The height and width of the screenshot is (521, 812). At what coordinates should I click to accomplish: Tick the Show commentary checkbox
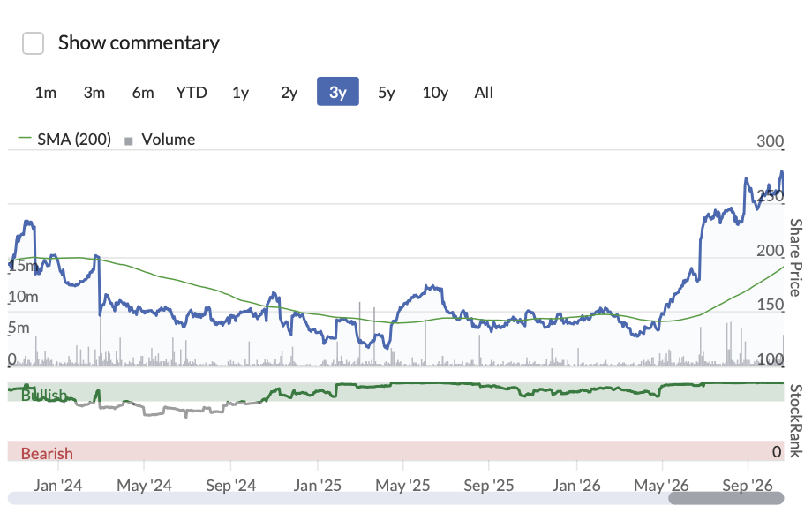click(x=34, y=43)
